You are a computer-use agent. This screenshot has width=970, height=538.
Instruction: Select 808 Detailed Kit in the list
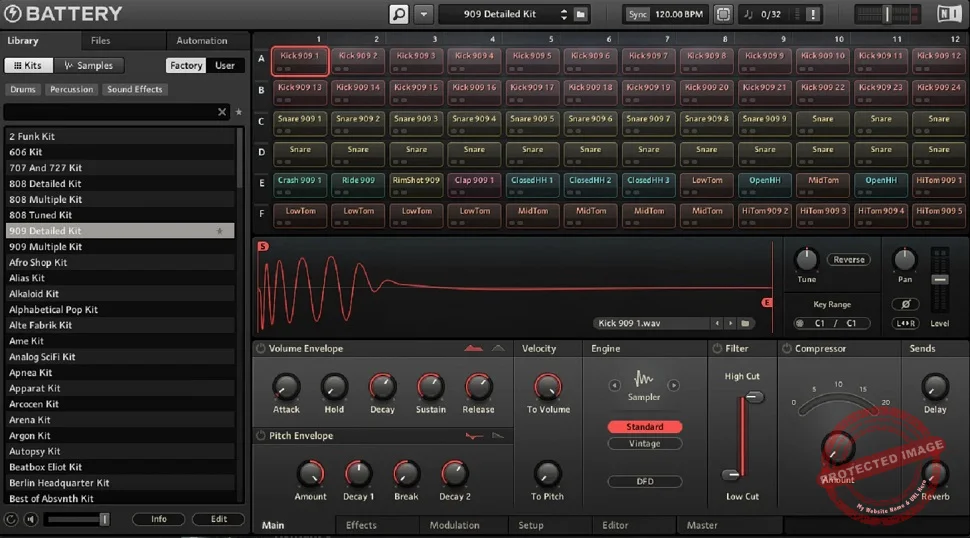tap(119, 184)
